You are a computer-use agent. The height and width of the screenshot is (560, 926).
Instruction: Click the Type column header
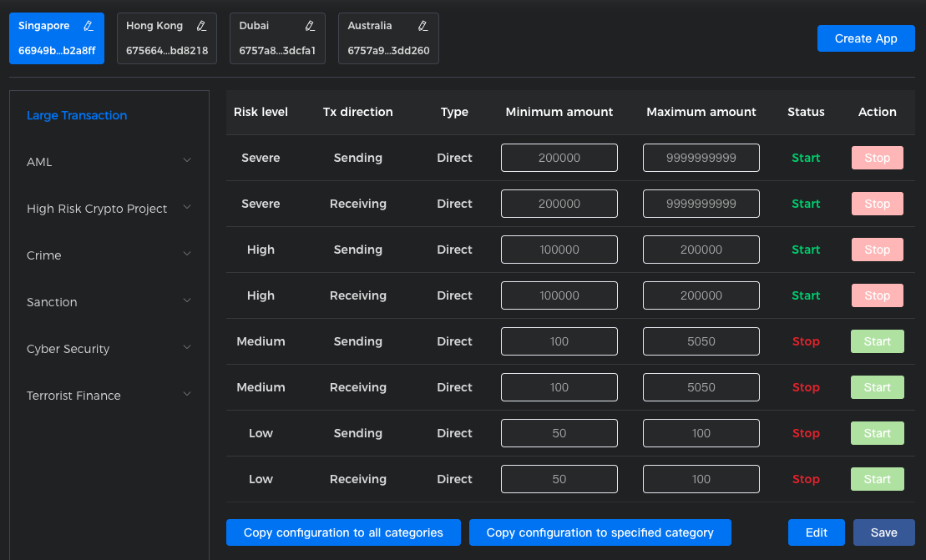[x=454, y=112]
